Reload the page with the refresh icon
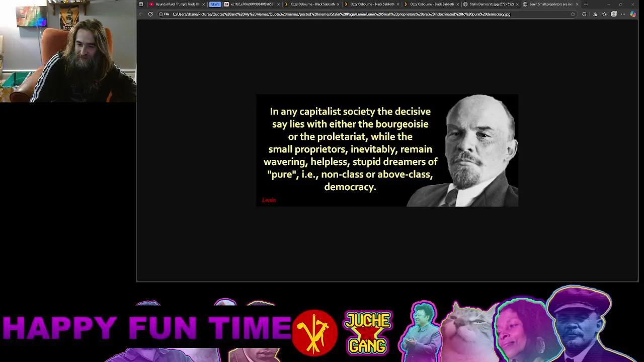This screenshot has width=644, height=362. pyautogui.click(x=150, y=14)
